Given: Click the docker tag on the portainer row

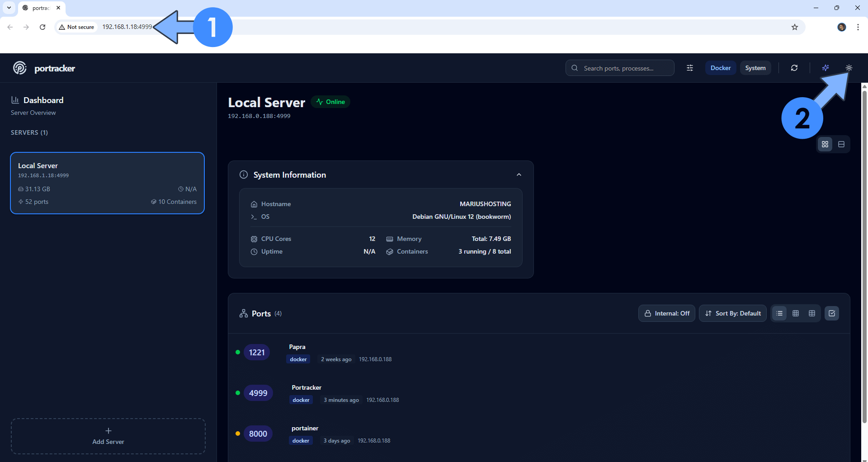Looking at the screenshot, I should click(x=301, y=441).
